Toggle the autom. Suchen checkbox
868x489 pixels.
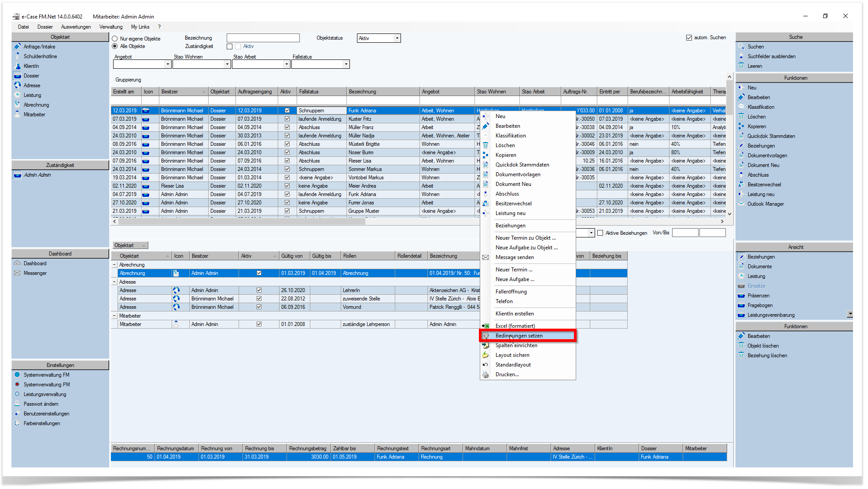(689, 37)
